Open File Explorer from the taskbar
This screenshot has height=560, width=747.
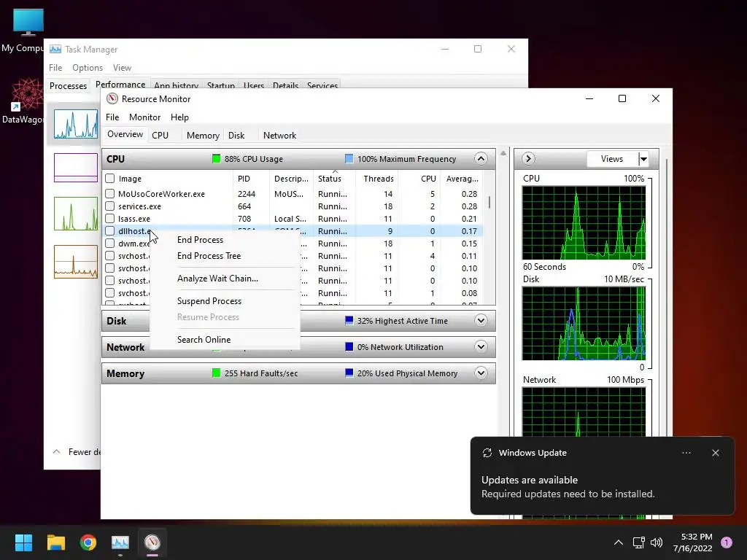coord(55,542)
